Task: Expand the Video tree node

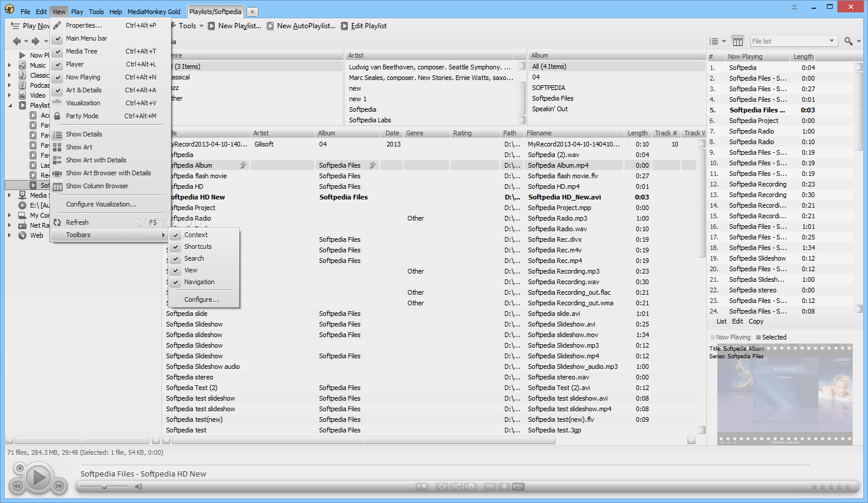Action: (9, 95)
